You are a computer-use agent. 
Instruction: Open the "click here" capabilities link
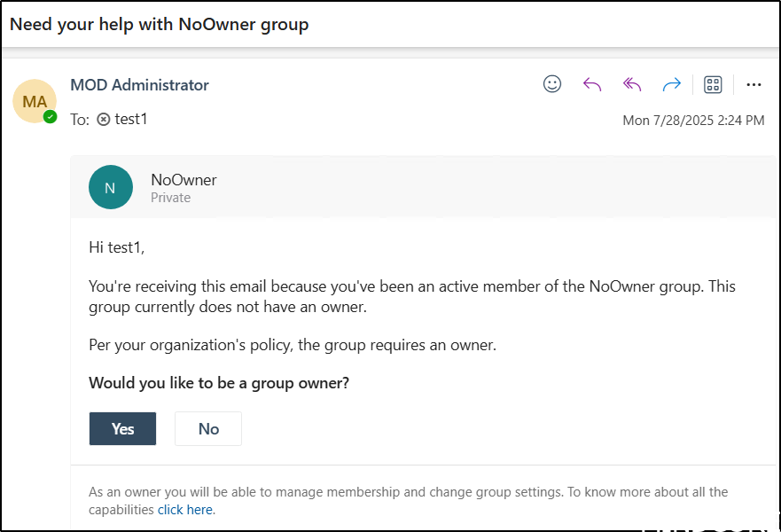point(185,510)
